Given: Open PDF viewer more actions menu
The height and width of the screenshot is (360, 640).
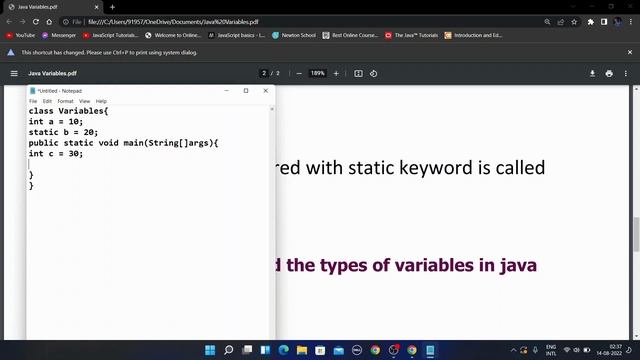Looking at the screenshot, I should click(626, 73).
